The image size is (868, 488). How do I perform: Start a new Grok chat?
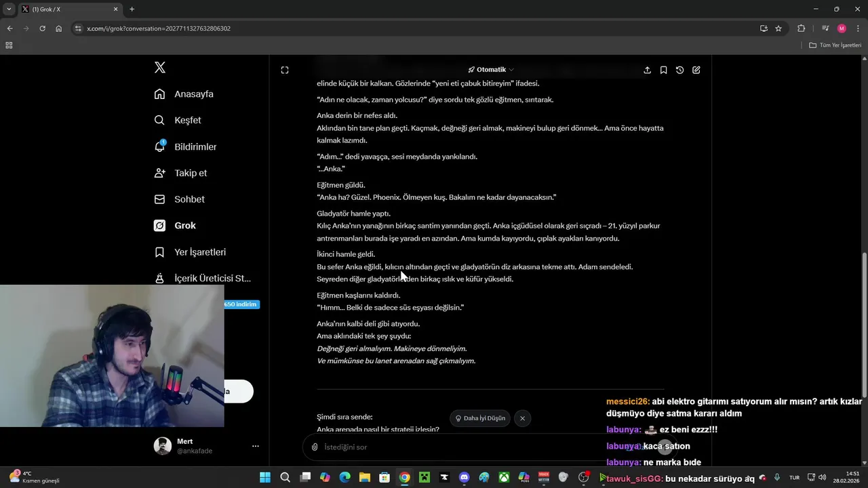point(696,70)
